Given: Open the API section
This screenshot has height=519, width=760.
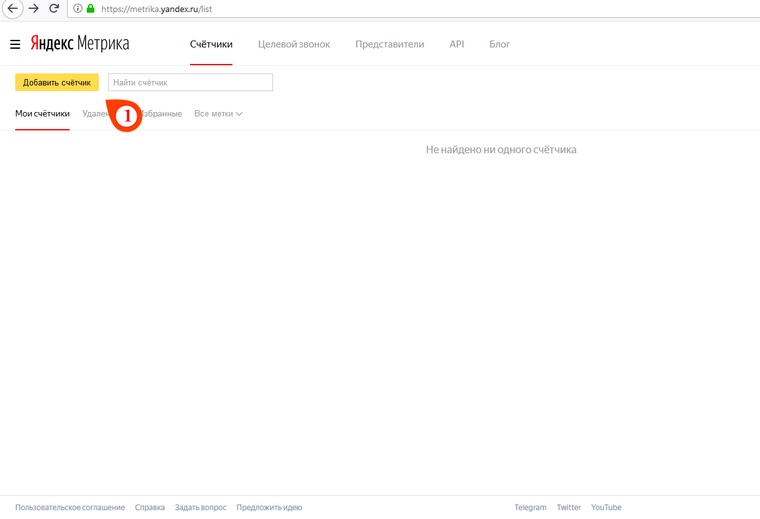Looking at the screenshot, I should click(x=456, y=44).
